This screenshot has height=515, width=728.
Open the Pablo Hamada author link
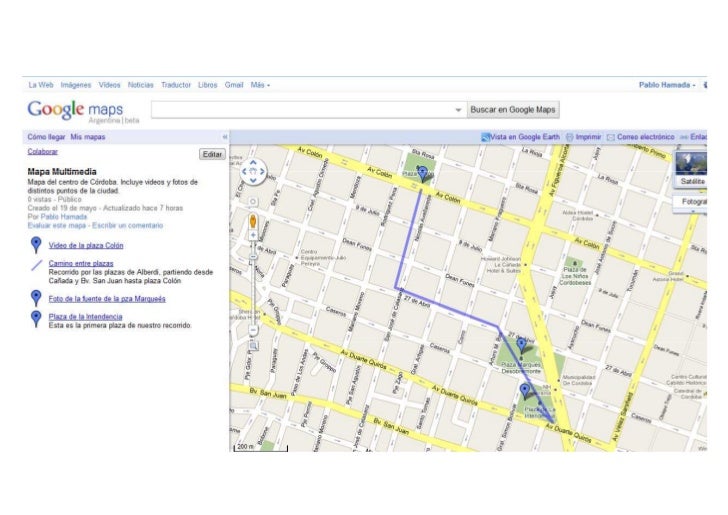tap(64, 216)
